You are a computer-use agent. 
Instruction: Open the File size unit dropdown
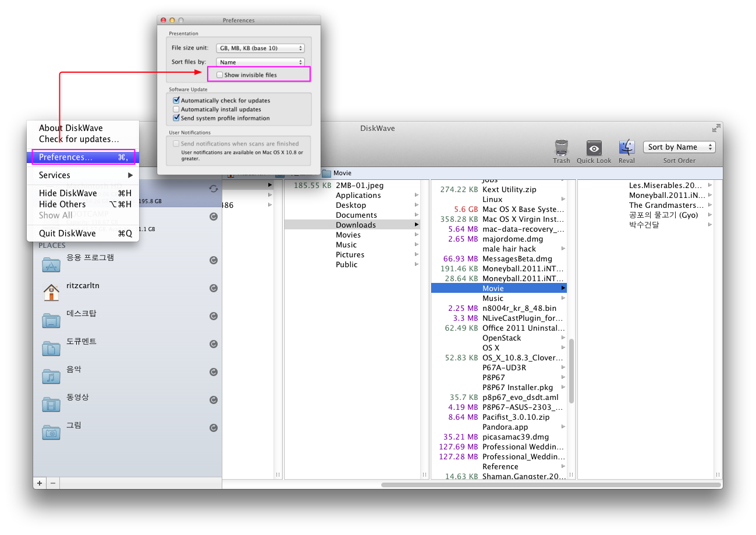(260, 48)
